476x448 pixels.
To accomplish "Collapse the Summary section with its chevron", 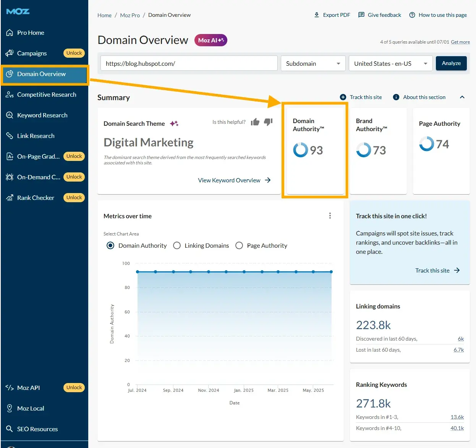I will 462,97.
